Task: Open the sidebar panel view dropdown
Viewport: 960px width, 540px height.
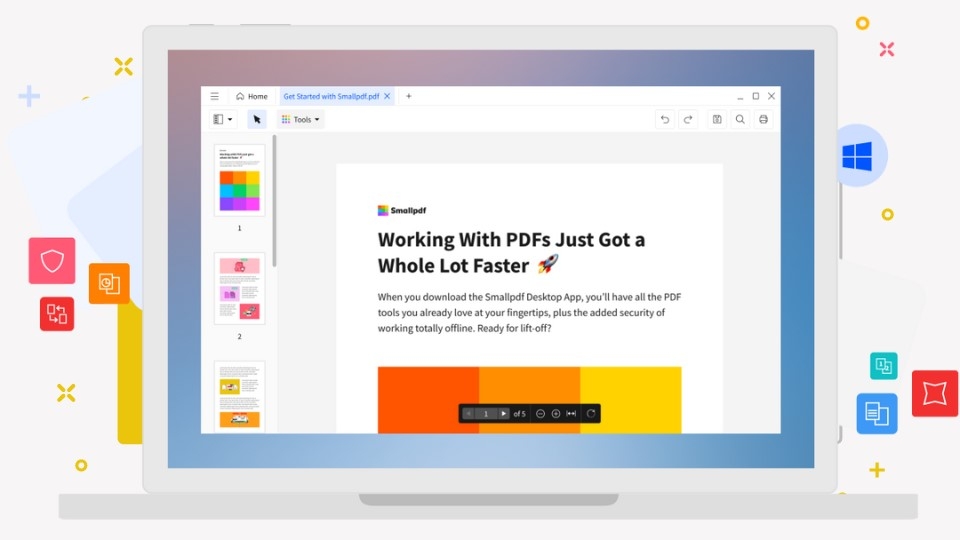Action: (x=223, y=119)
